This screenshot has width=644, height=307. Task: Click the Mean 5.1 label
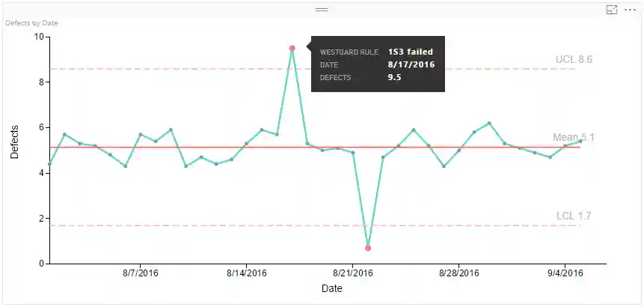point(574,137)
